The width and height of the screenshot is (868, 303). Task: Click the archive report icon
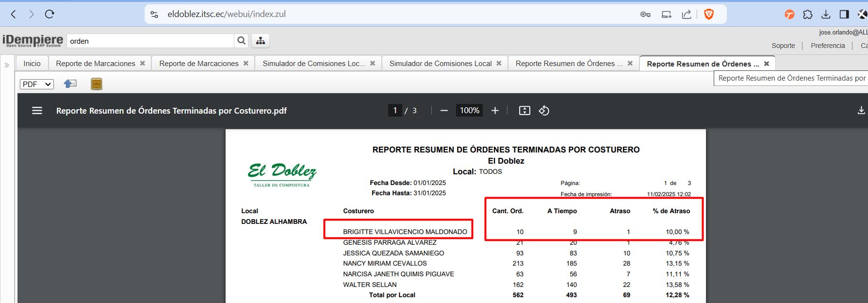(x=97, y=84)
